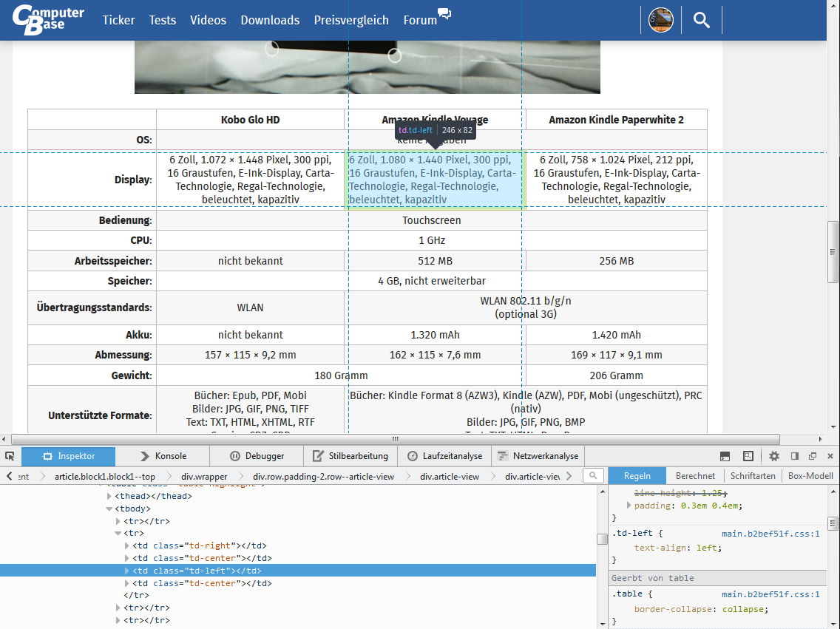Pop devtools into separate window
Image resolution: width=840 pixels, height=629 pixels.
tap(812, 456)
